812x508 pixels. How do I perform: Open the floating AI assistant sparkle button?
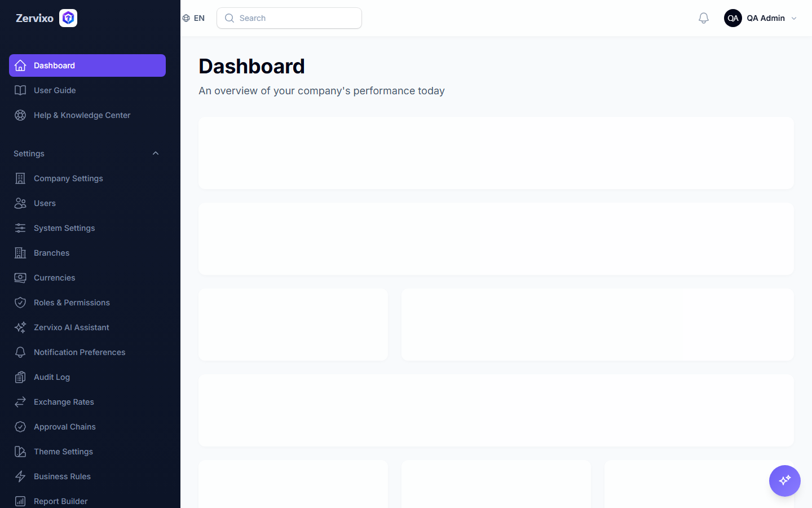click(x=785, y=481)
